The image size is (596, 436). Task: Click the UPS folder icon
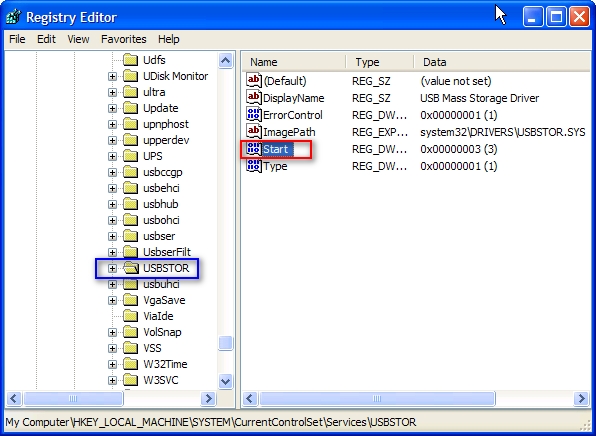click(130, 156)
